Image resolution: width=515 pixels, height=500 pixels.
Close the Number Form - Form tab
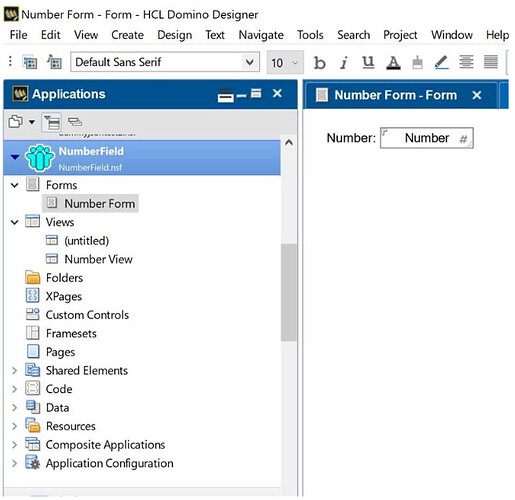coord(477,95)
